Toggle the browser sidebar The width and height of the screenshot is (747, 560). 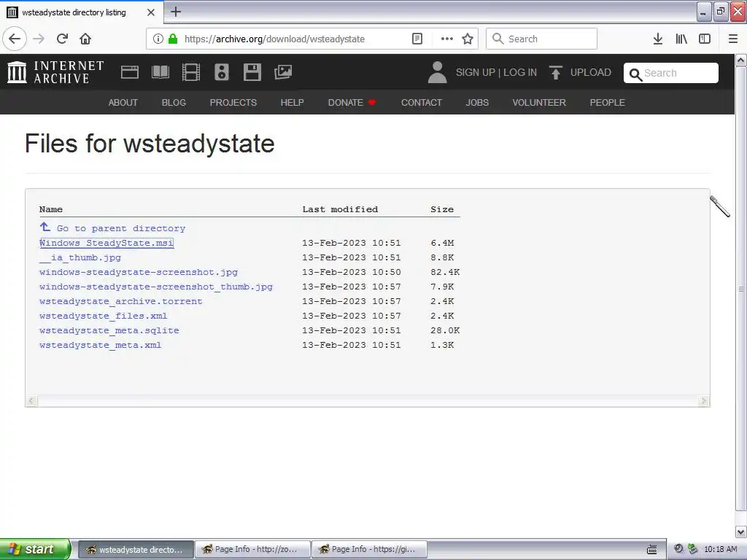(x=705, y=39)
